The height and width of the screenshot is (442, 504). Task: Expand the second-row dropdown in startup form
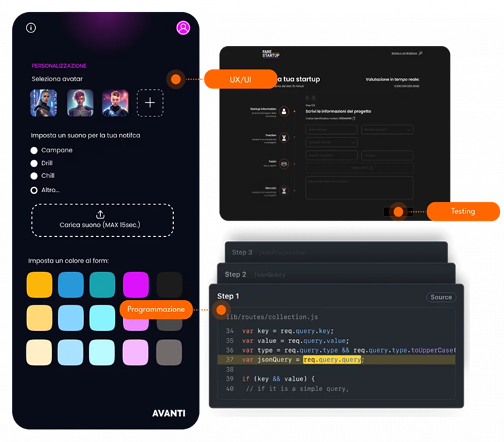[x=331, y=142]
